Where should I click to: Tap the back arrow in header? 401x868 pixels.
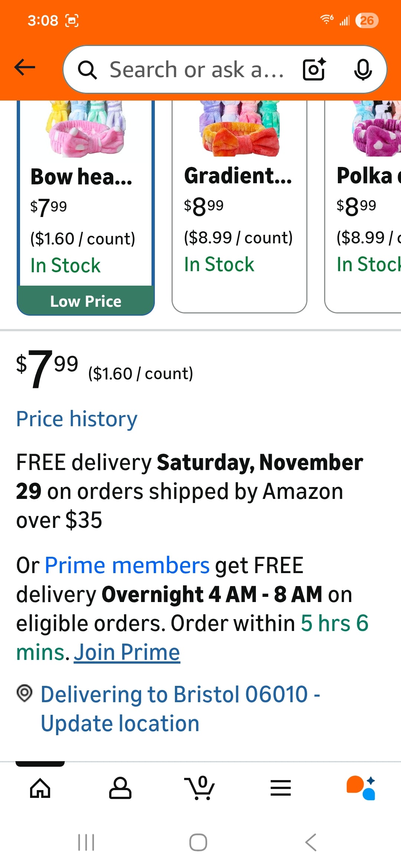click(25, 68)
